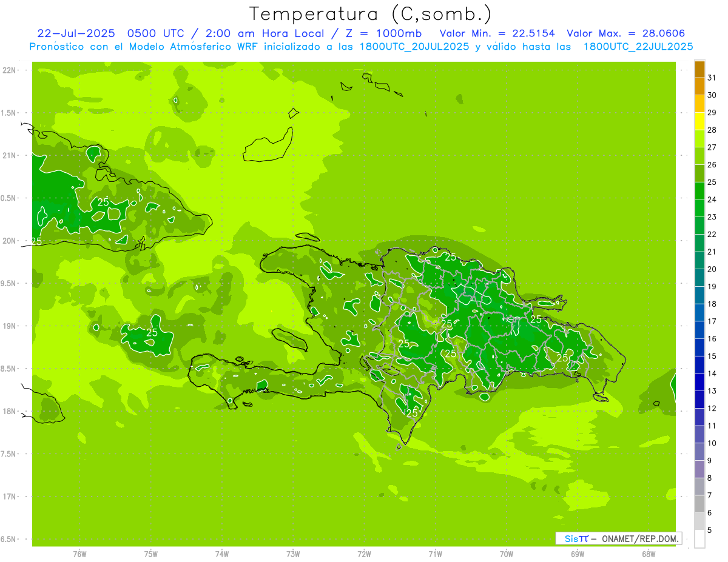
Task: Click the color bar label 24
Action: pos(712,199)
